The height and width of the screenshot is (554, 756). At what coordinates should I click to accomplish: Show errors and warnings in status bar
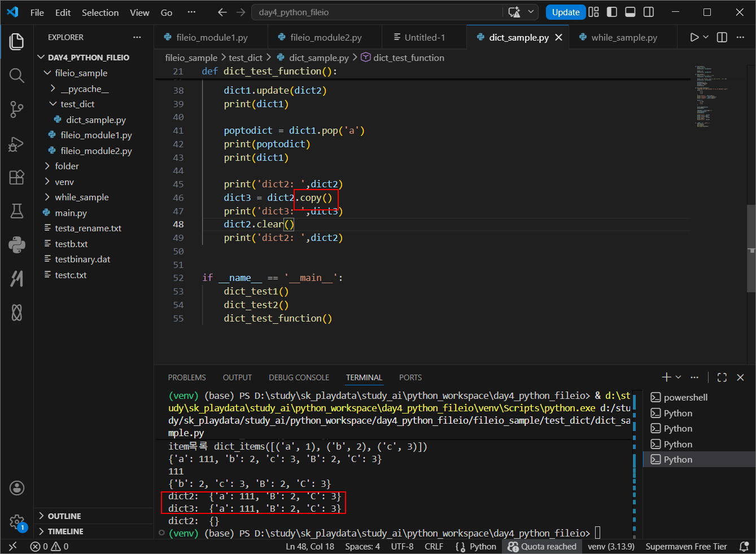point(50,546)
